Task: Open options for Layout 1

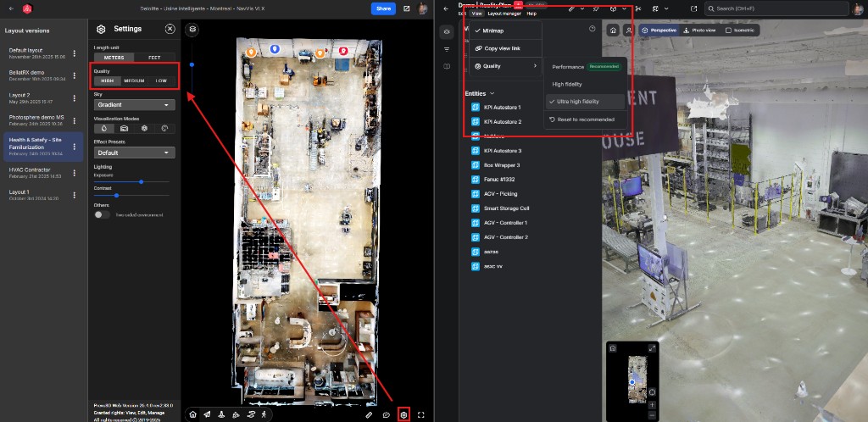Action: (75, 195)
